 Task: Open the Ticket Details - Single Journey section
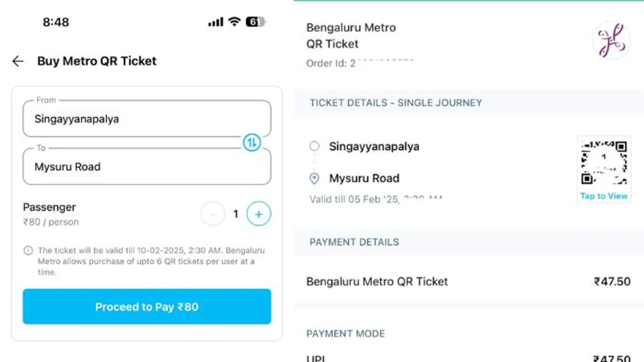coord(395,103)
